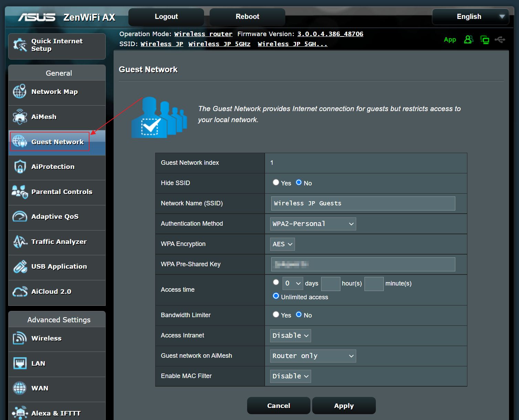Open Traffic Analyzer page
The height and width of the screenshot is (420, 519).
57,243
